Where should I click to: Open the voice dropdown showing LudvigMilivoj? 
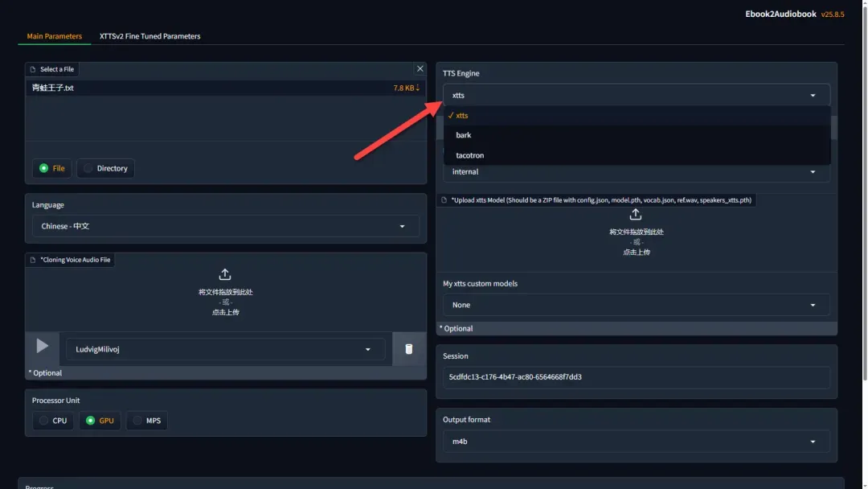pos(225,349)
